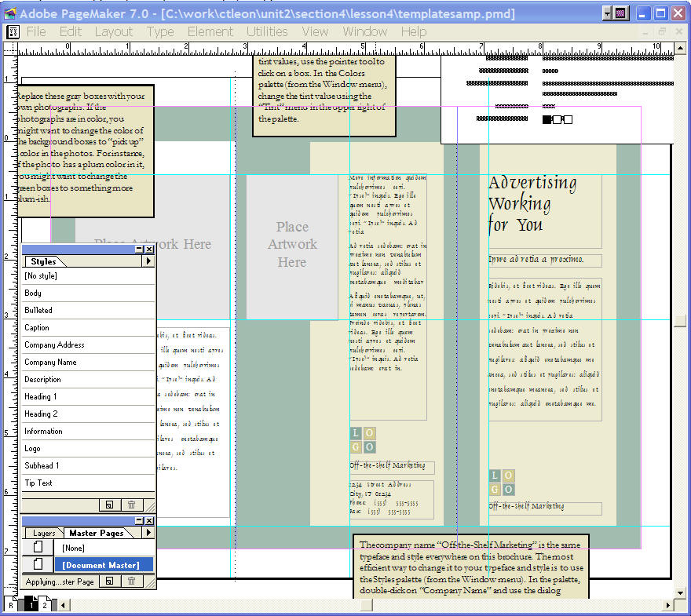Open the File menu
691x616 pixels.
tap(36, 31)
